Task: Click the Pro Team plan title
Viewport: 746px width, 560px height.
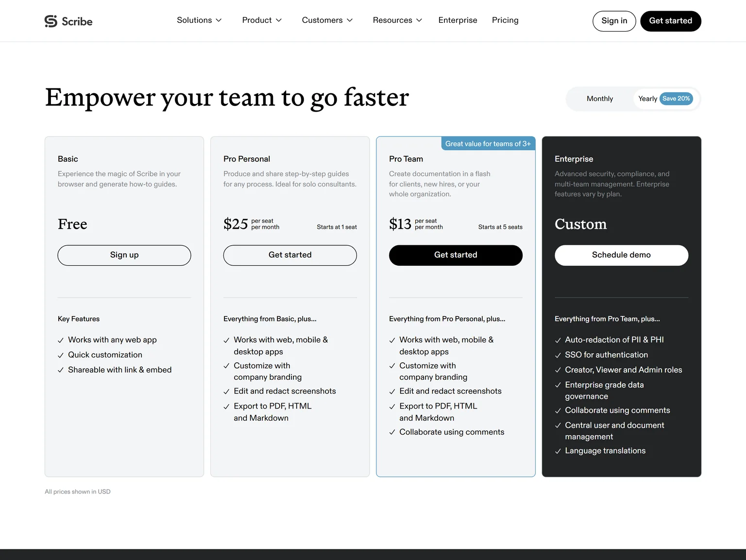Action: point(406,159)
